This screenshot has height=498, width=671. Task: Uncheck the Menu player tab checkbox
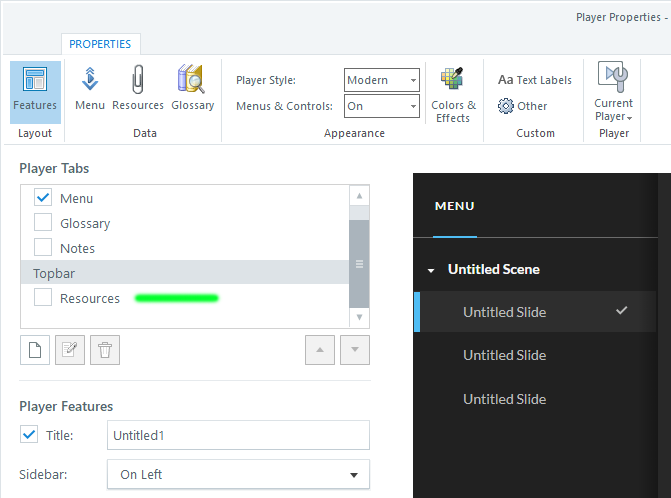click(43, 198)
